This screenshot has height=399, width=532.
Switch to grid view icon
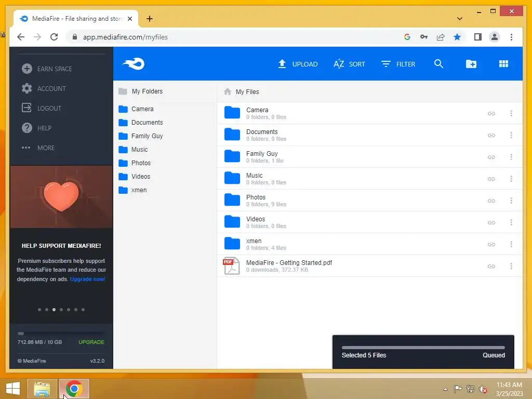click(x=503, y=64)
